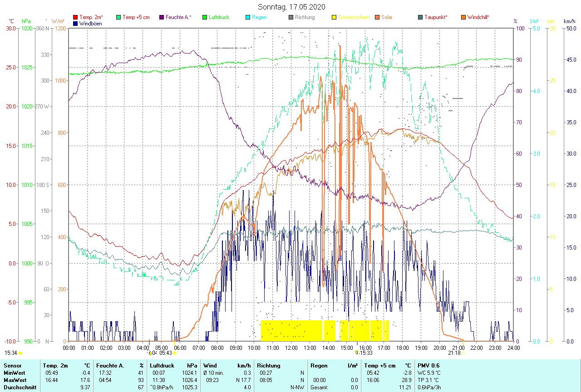Click the 'Luftdruck' column header in table
This screenshot has height=392, width=581.
tap(162, 366)
